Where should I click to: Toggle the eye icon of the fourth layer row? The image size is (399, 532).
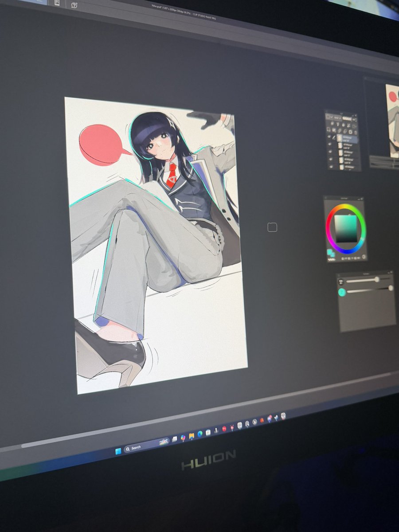pyautogui.click(x=331, y=159)
